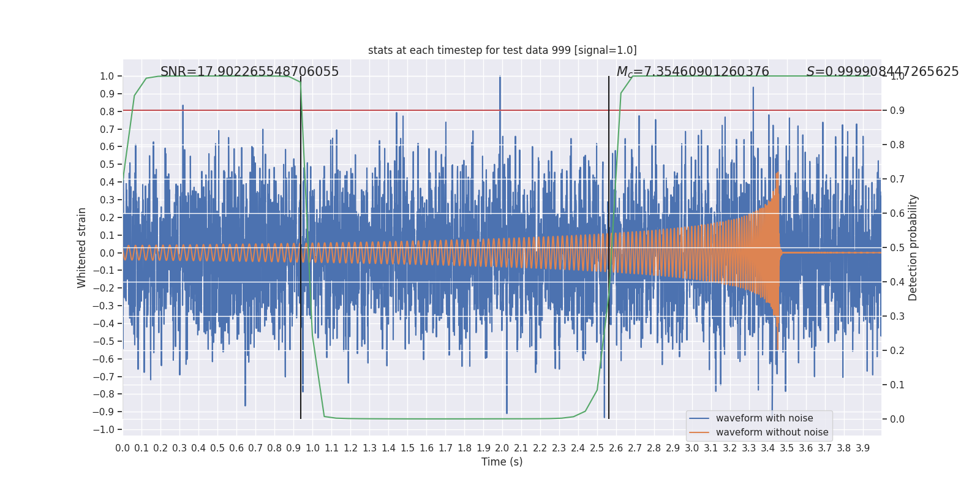Click the SNR=17.90 annotation

pos(249,72)
